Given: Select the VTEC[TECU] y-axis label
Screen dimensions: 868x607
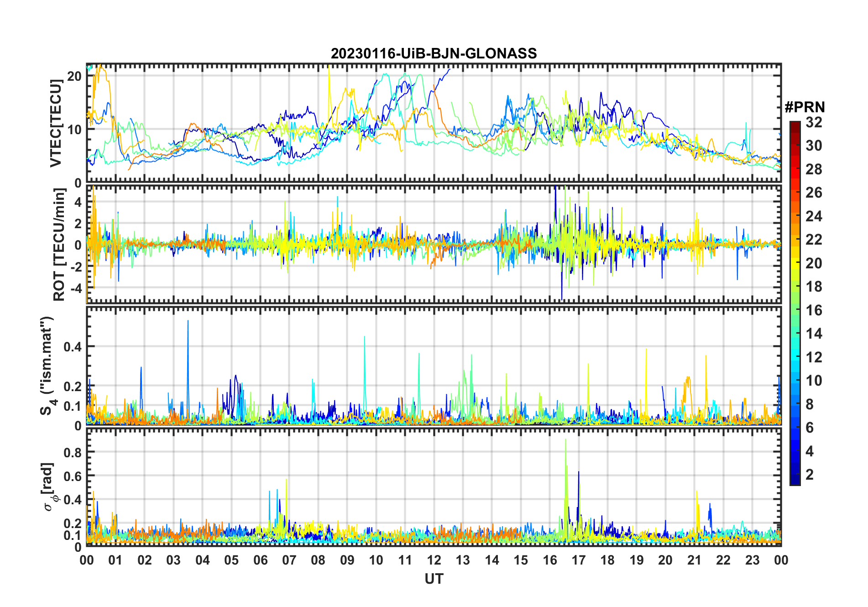Looking at the screenshot, I should (x=56, y=123).
